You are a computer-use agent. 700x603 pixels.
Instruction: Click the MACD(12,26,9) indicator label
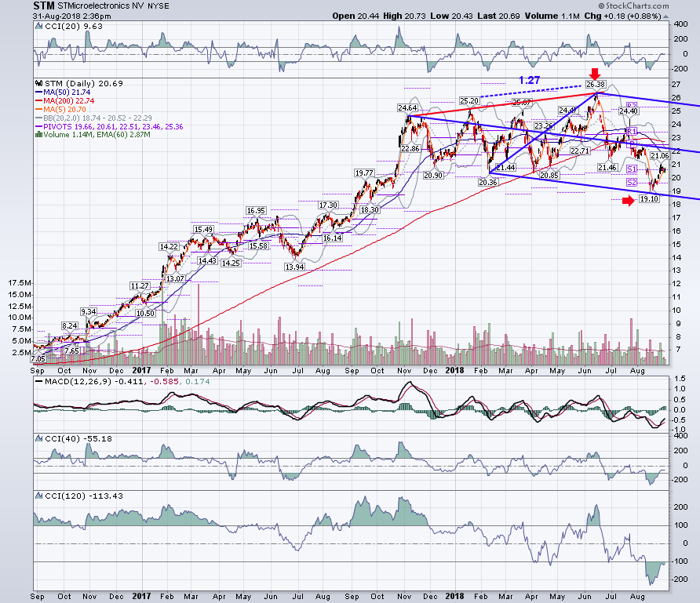[127, 382]
